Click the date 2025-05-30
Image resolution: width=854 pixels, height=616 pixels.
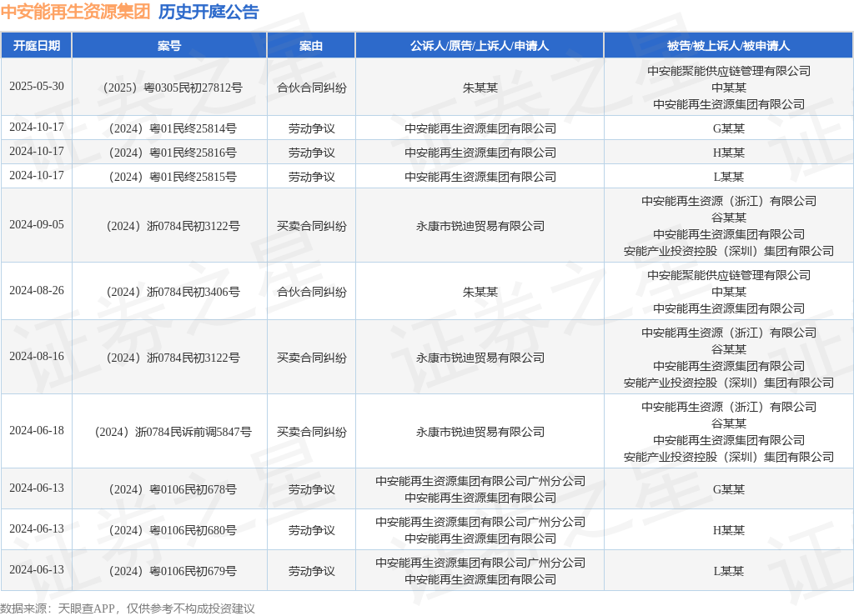(37, 87)
